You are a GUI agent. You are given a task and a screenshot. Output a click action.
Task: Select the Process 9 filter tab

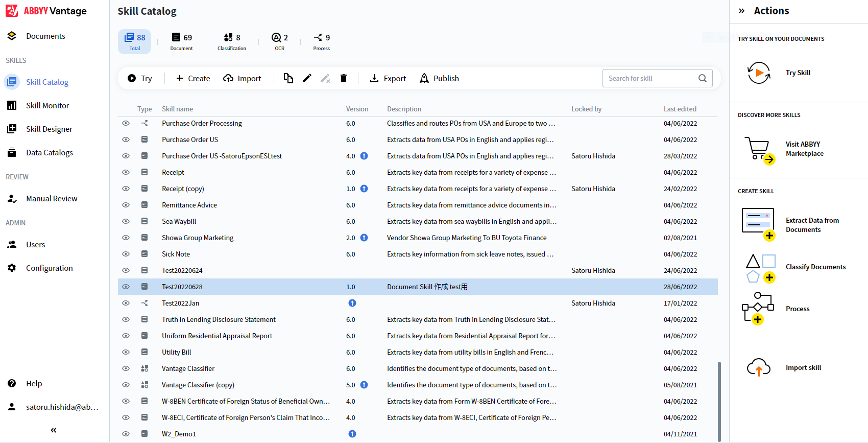[322, 41]
